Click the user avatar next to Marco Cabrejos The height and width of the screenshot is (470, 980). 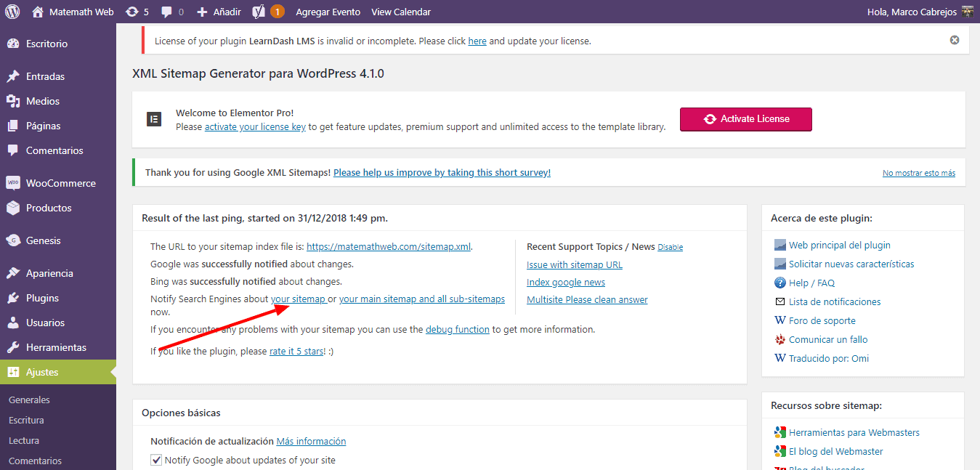(967, 12)
